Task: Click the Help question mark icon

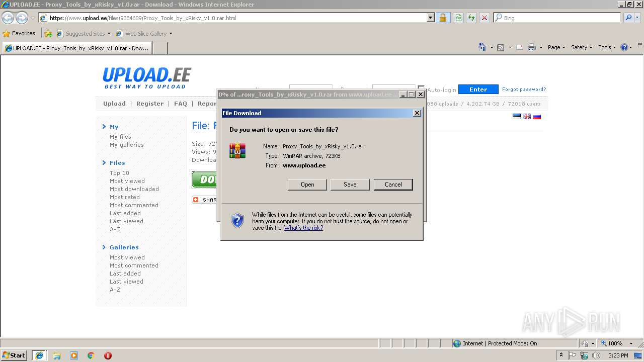Action: [x=624, y=47]
